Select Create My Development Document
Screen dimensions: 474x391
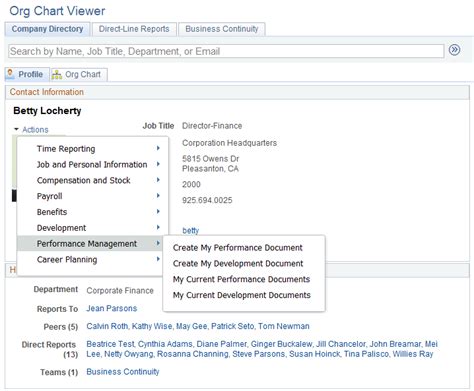pos(238,263)
